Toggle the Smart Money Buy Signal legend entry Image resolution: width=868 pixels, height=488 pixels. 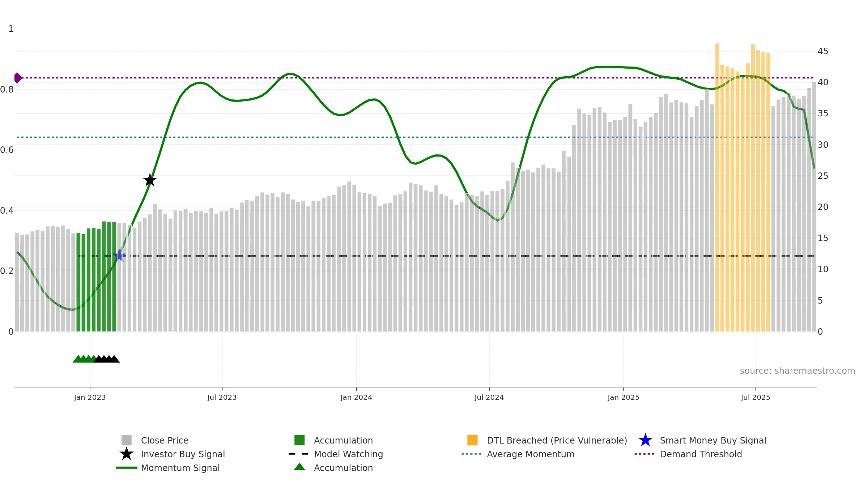click(x=702, y=440)
